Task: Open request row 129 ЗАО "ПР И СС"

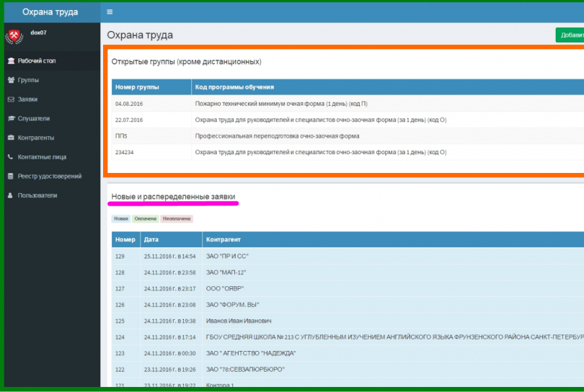Action: [x=348, y=256]
